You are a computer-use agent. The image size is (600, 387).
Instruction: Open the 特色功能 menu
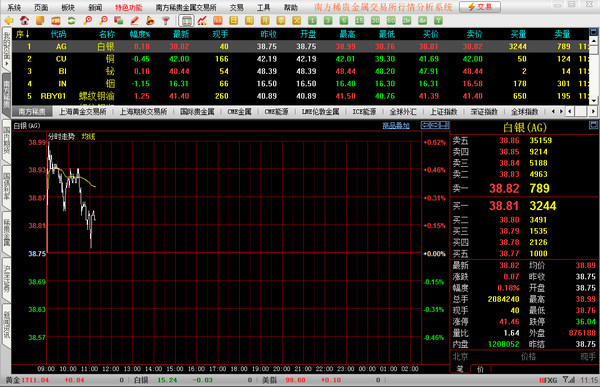click(x=129, y=7)
